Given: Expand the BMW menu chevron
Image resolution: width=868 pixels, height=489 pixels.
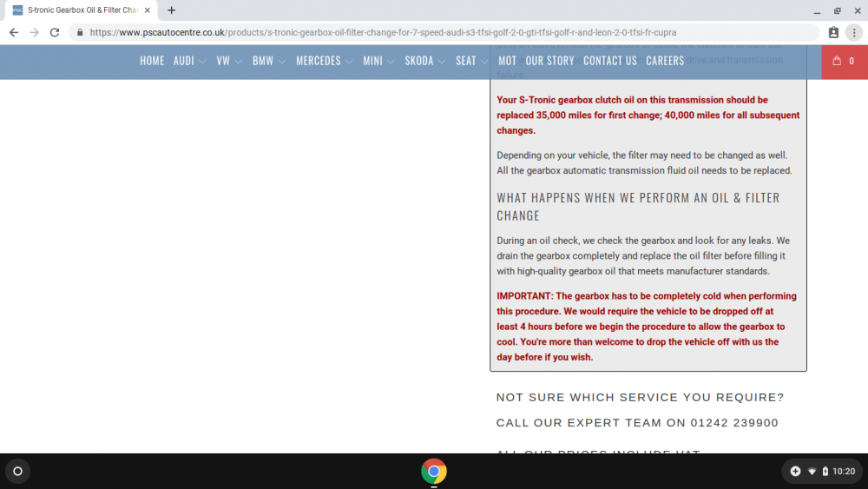Looking at the screenshot, I should click(282, 62).
